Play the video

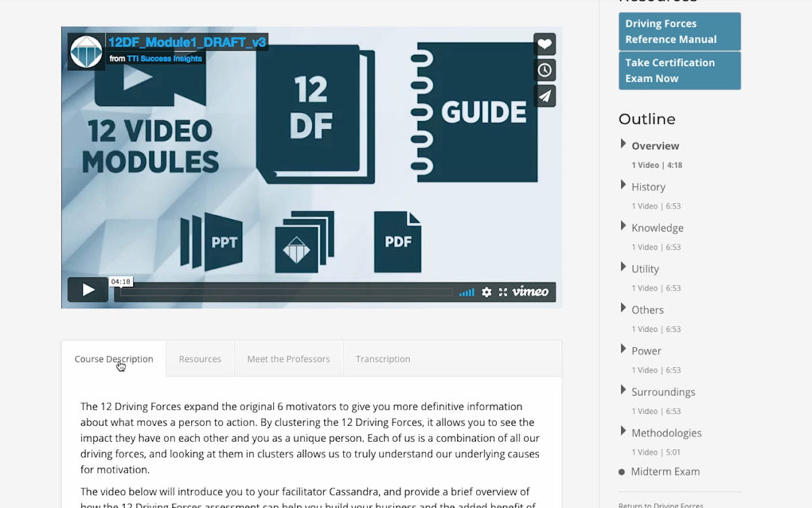pos(88,290)
